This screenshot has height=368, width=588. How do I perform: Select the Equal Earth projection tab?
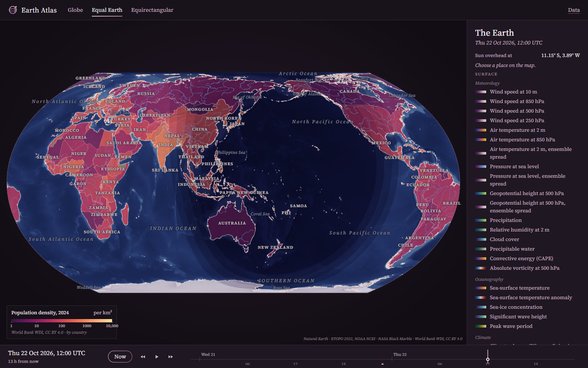click(x=107, y=10)
